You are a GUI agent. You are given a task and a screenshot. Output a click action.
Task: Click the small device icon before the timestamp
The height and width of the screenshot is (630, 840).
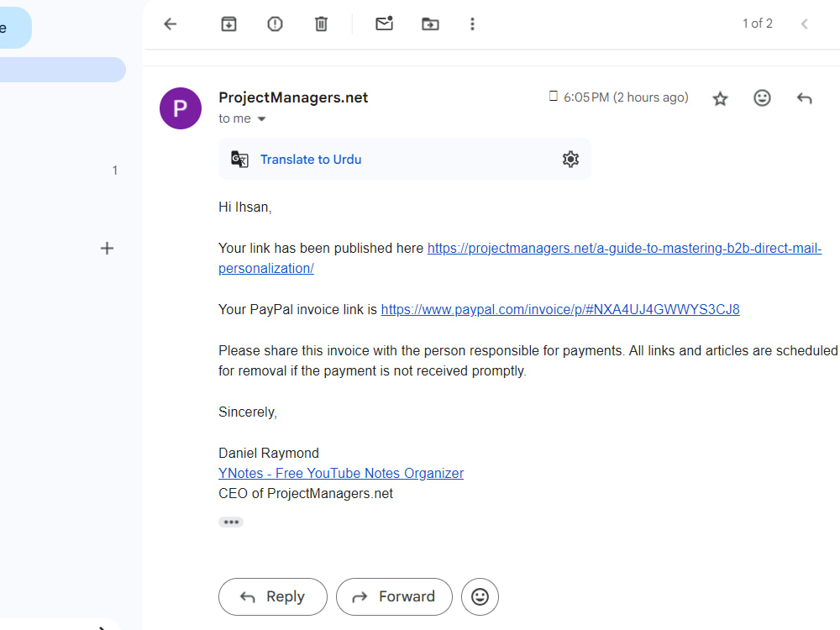coord(554,97)
